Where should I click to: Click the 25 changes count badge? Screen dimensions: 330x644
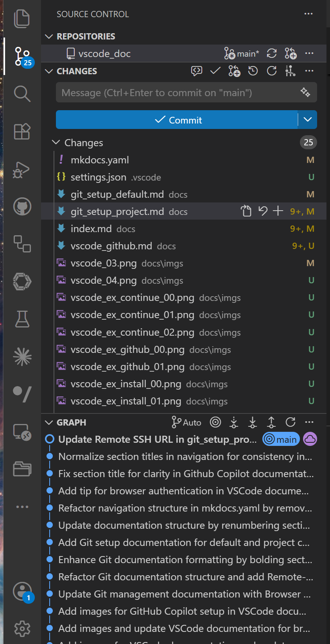(308, 142)
